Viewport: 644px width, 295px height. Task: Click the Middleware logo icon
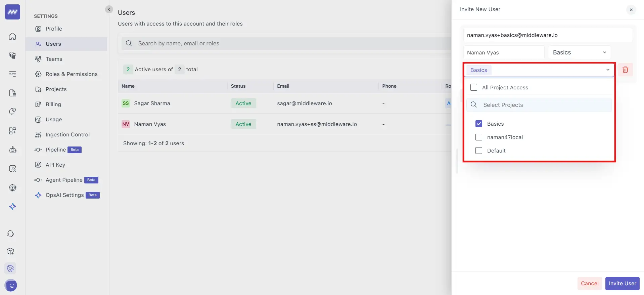click(12, 12)
